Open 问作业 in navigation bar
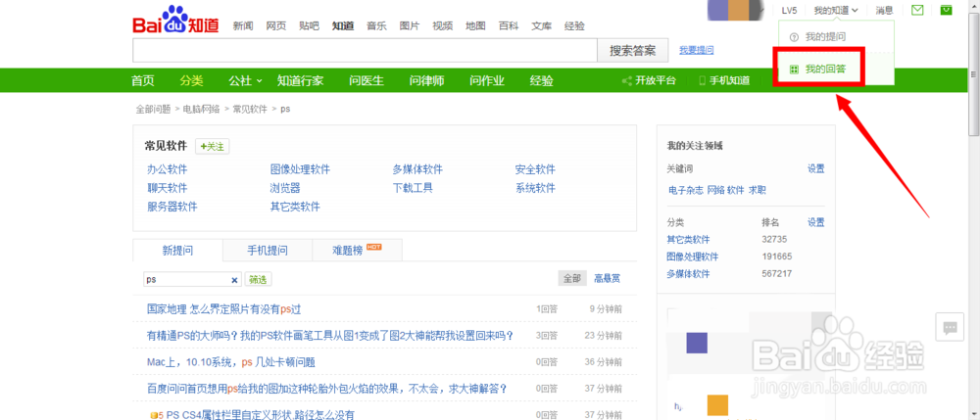The image size is (980, 420). point(487,80)
